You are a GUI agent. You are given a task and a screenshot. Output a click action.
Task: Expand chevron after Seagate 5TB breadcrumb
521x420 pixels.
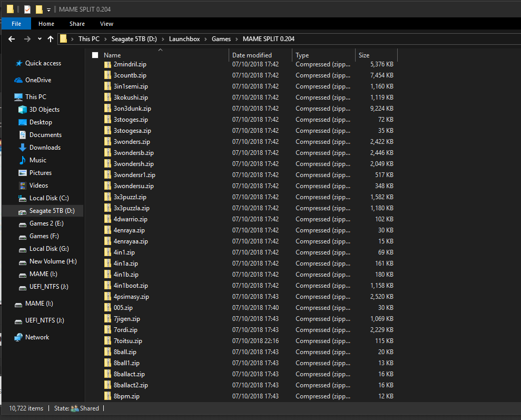[x=163, y=39]
